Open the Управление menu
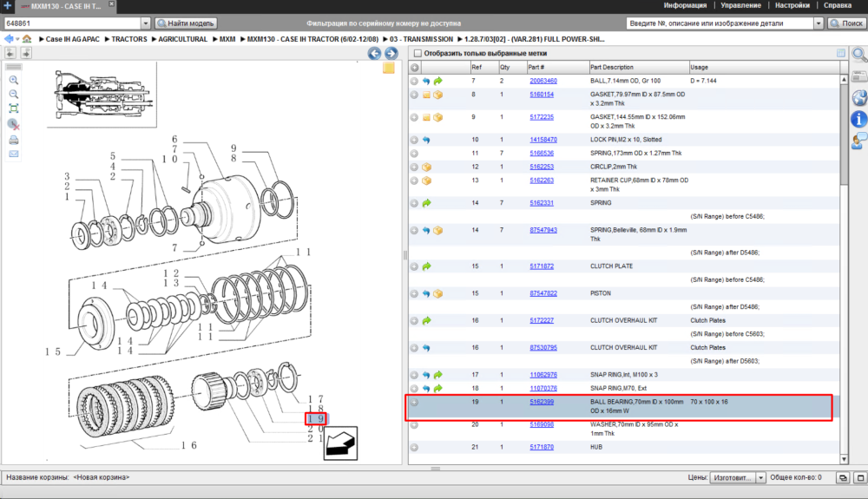Viewport: 868px width, 499px height. pyautogui.click(x=740, y=5)
